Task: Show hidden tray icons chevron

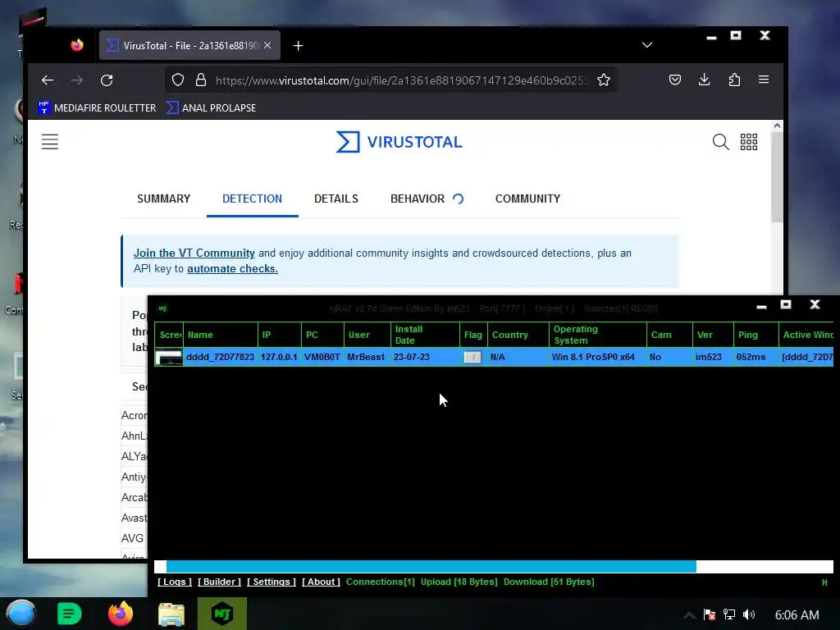Action: coord(689,615)
